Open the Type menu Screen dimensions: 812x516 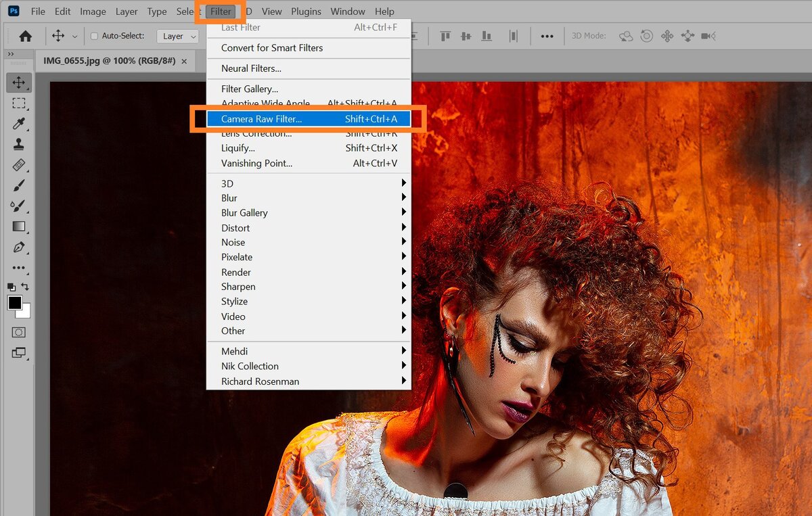click(x=157, y=11)
